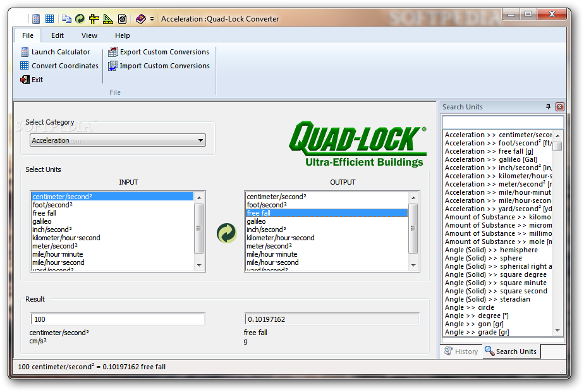This screenshot has width=584, height=392.
Task: Select mile/hour·minute in INPUT list
Action: coord(112,254)
